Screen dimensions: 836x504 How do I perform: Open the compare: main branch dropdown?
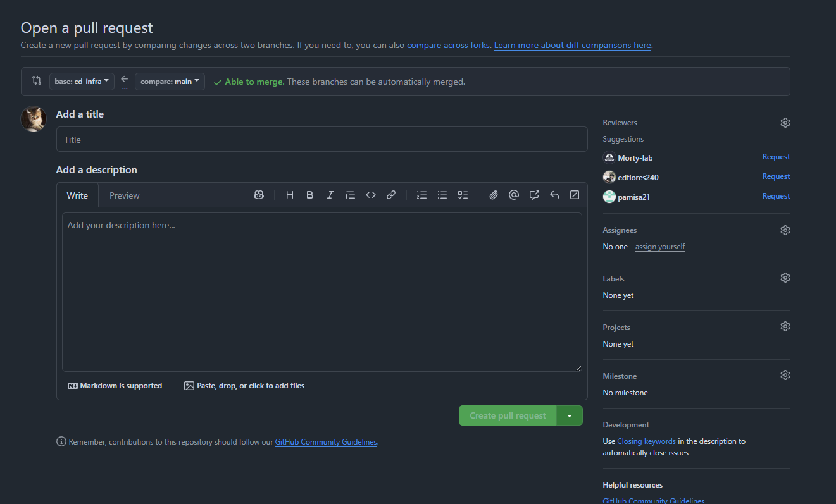(x=170, y=81)
